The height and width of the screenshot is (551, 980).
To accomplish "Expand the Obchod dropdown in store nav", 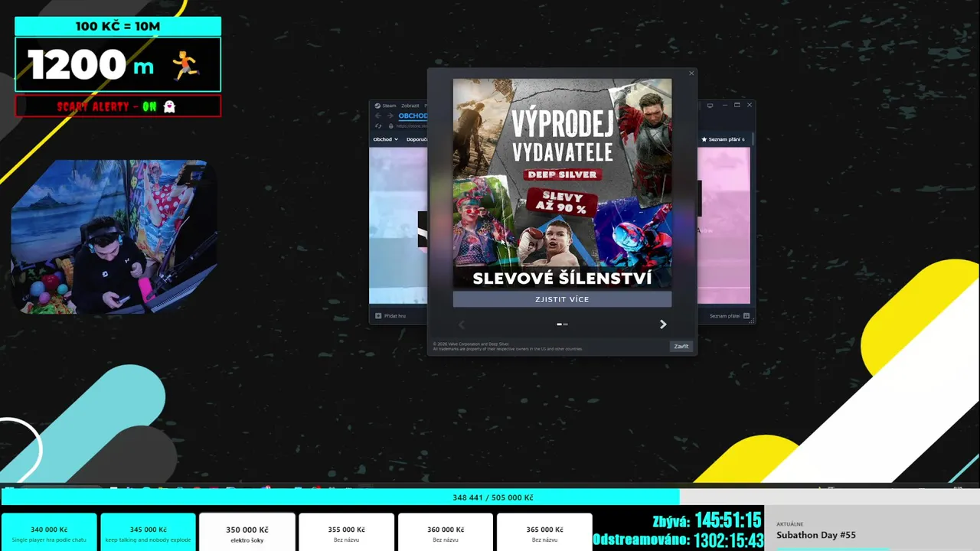I will 385,139.
